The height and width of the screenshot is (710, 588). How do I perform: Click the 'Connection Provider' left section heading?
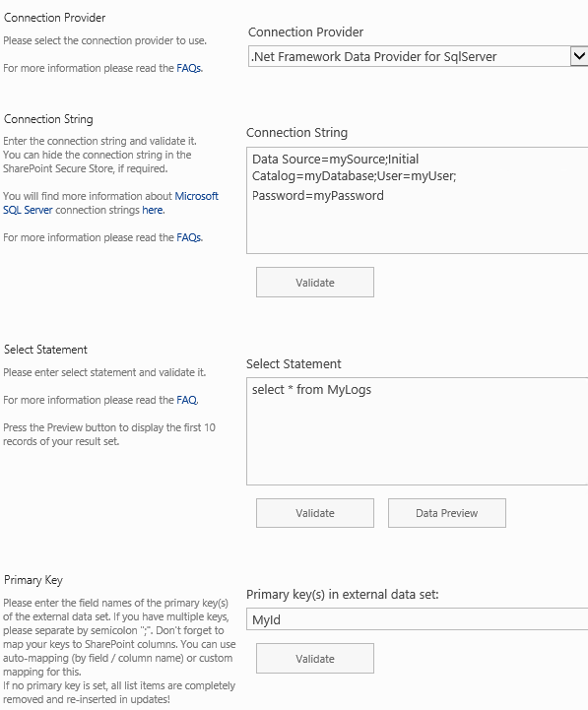pyautogui.click(x=54, y=18)
